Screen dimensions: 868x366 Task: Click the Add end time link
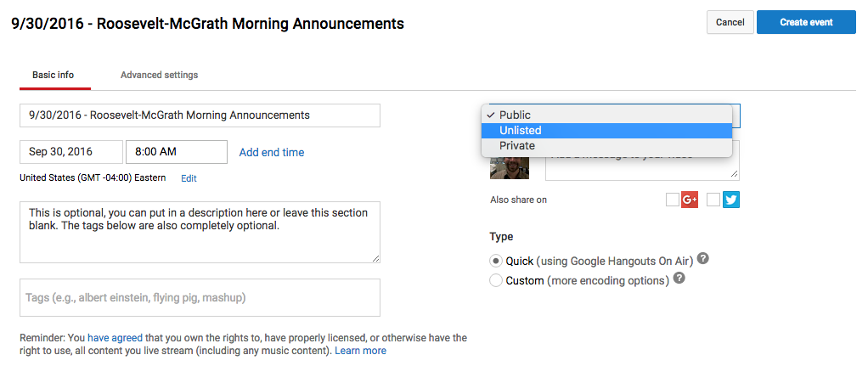click(x=272, y=153)
